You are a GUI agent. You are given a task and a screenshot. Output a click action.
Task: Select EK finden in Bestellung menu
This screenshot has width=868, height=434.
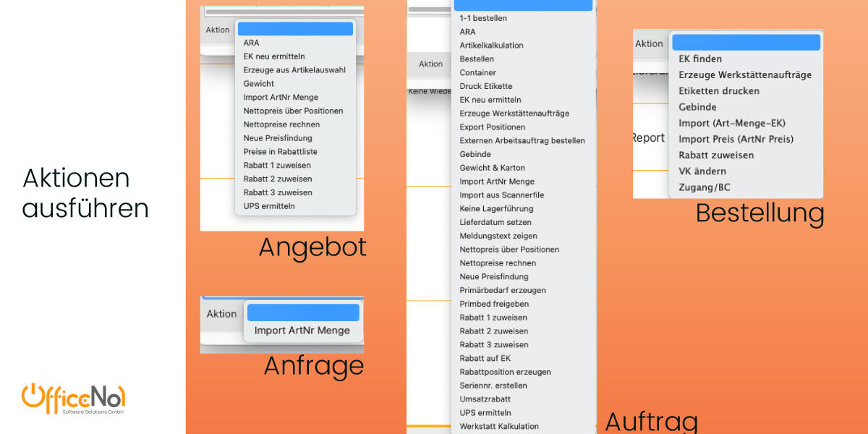click(700, 59)
